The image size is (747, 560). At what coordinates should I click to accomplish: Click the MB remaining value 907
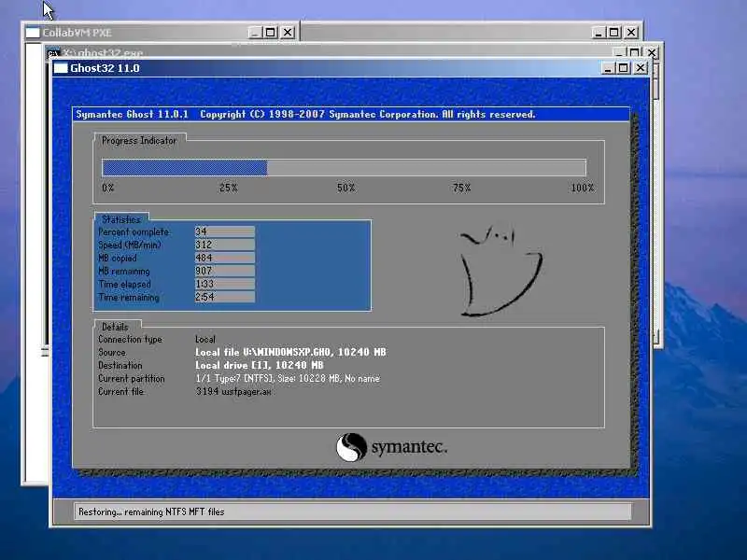[225, 271]
